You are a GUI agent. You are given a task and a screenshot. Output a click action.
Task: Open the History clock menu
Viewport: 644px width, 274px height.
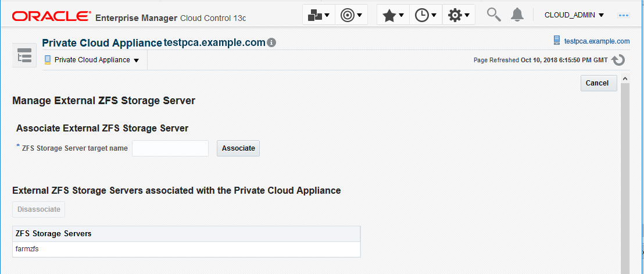coord(425,15)
